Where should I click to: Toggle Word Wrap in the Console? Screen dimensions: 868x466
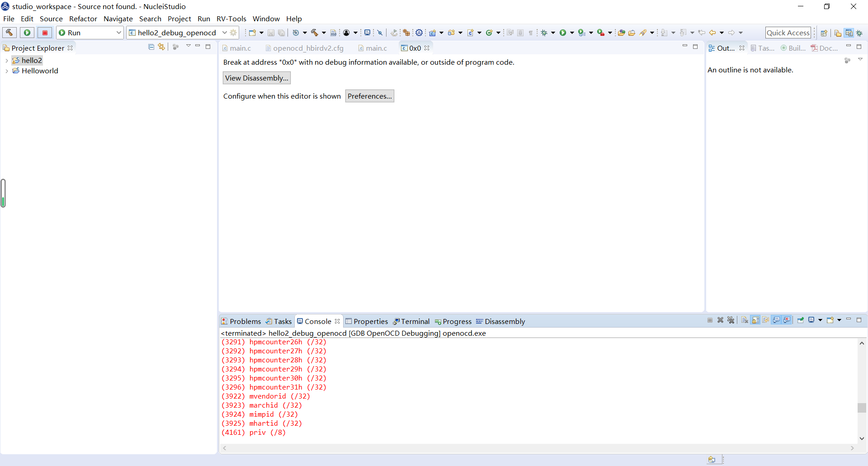[766, 320]
